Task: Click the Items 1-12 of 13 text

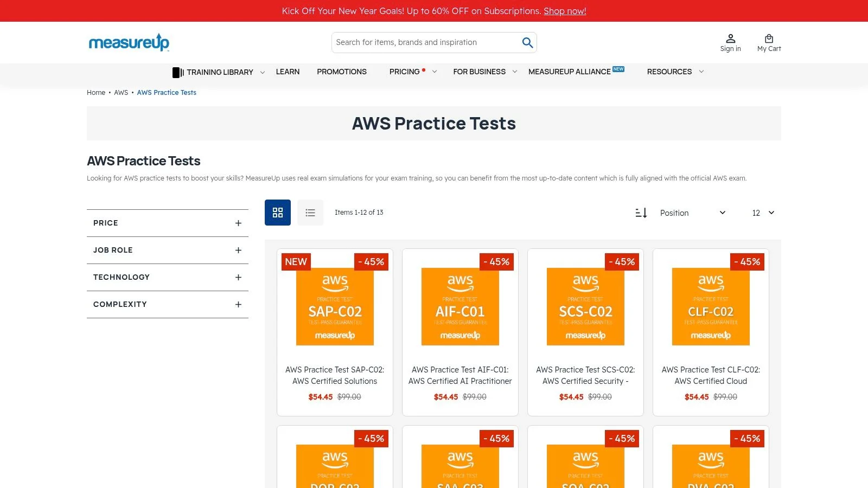Action: pos(359,213)
